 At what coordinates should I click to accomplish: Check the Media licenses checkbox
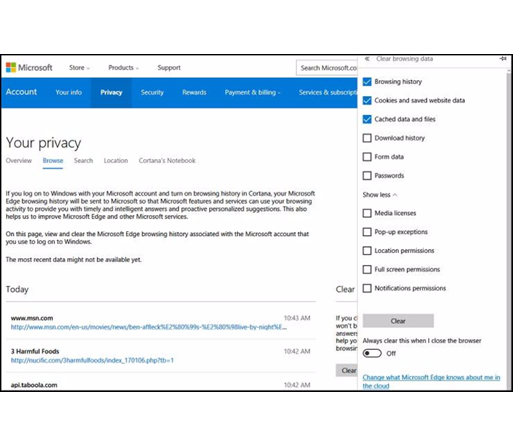pyautogui.click(x=367, y=213)
